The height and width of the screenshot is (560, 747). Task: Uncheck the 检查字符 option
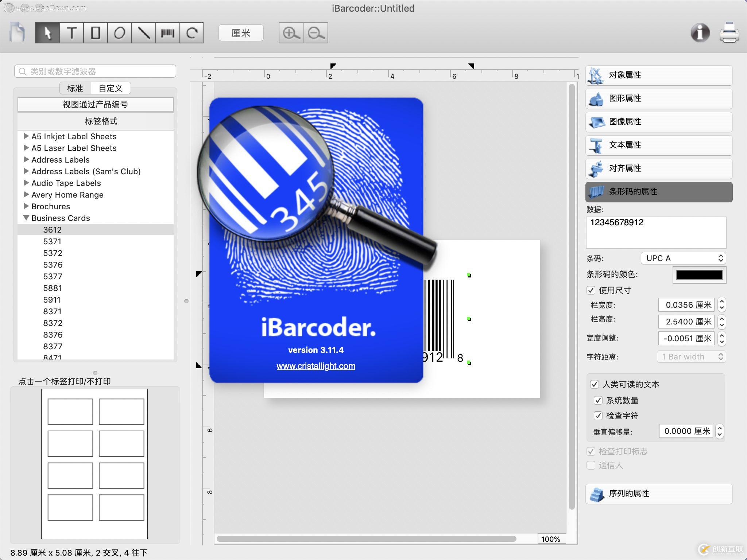[x=599, y=415]
